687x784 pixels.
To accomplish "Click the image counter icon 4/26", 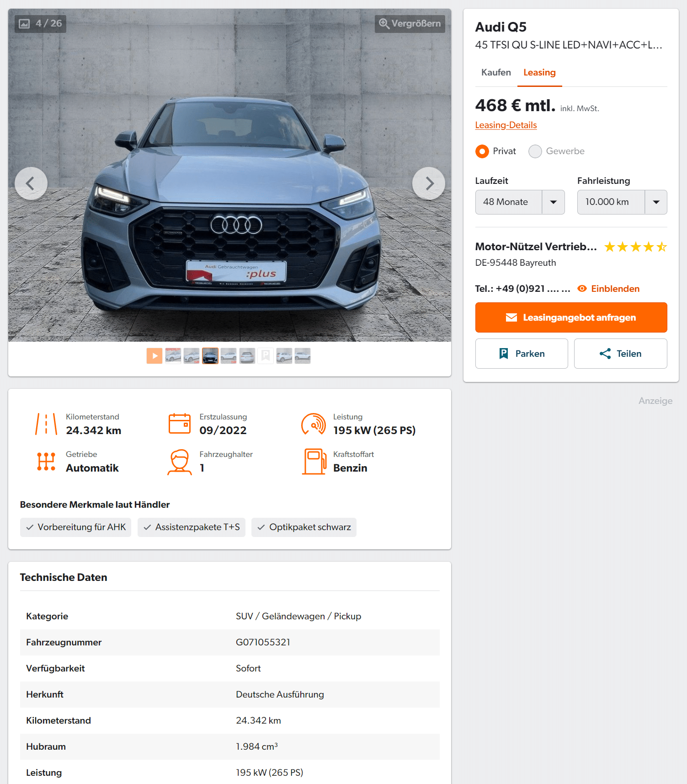I will 24,24.
